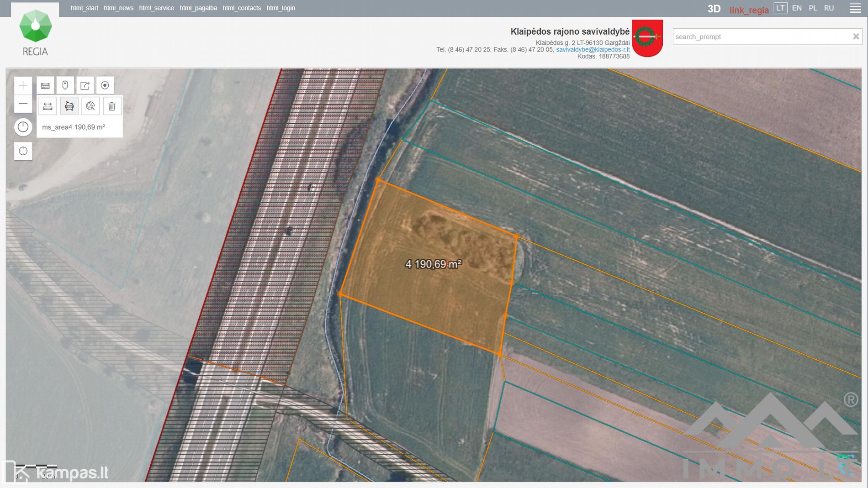Select the map marker pin tool
The width and height of the screenshot is (868, 488).
click(65, 85)
